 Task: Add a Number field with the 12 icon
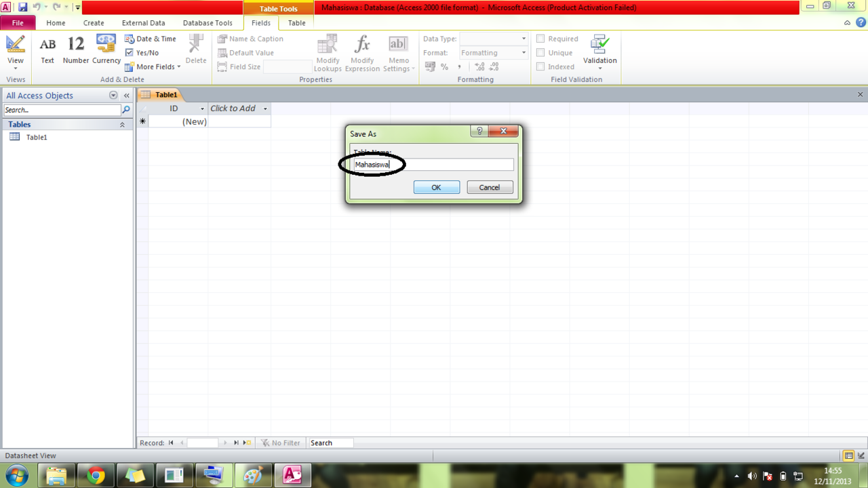coord(76,50)
